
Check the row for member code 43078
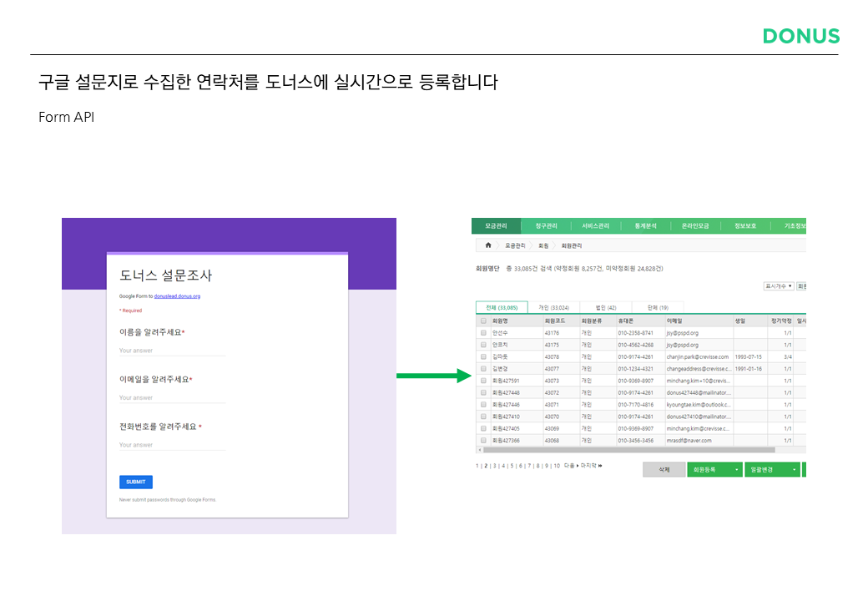point(483,357)
